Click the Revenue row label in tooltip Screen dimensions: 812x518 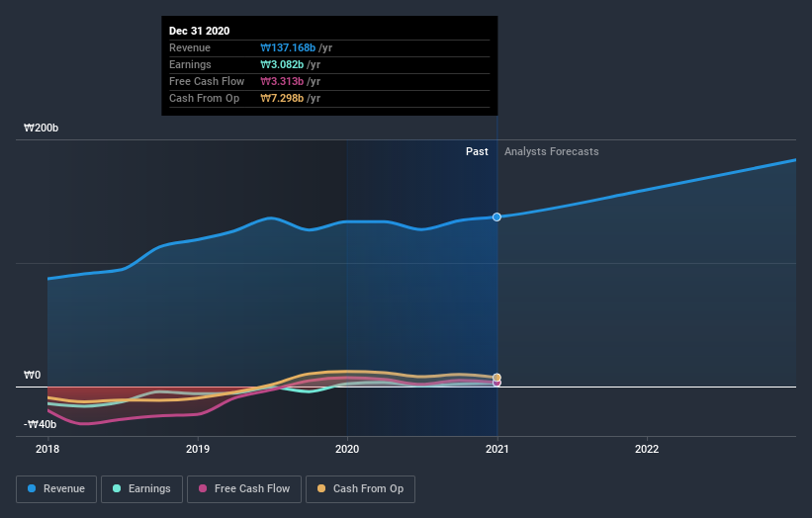[190, 47]
